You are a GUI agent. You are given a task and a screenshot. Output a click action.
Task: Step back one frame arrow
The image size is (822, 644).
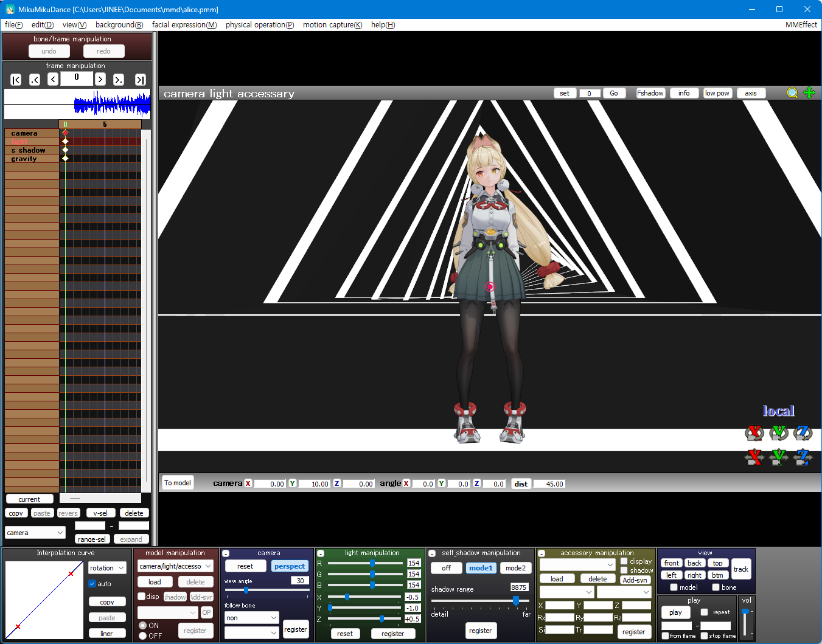click(x=53, y=79)
